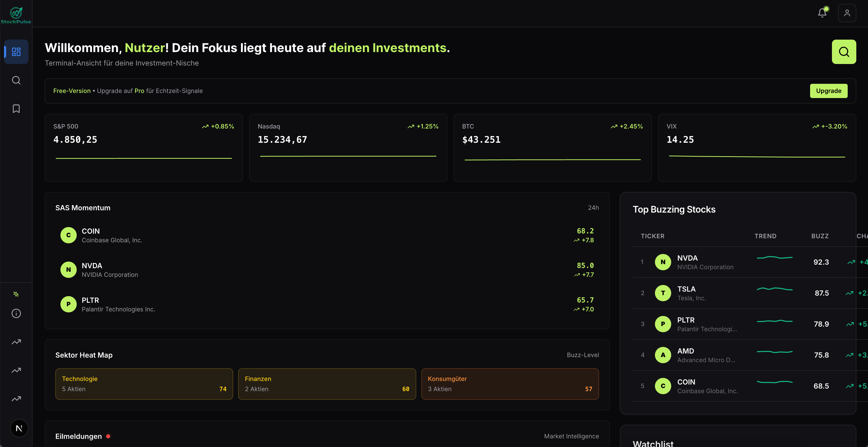Open the S&P 500 index card
Viewport: 868px width, 447px height.
point(143,148)
